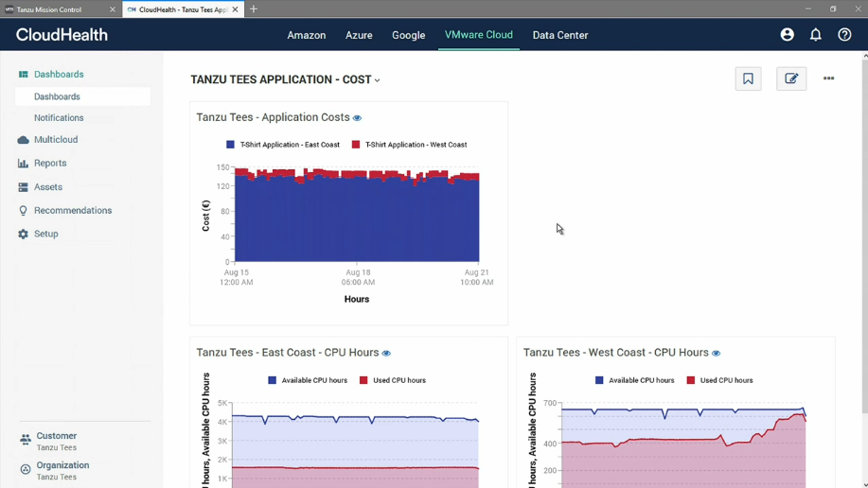Open the help question mark icon

coord(844,35)
